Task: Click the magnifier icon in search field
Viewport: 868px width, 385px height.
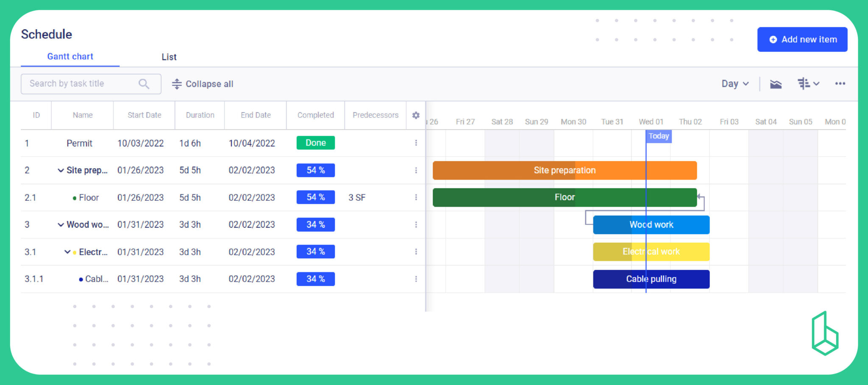Action: pyautogui.click(x=144, y=83)
